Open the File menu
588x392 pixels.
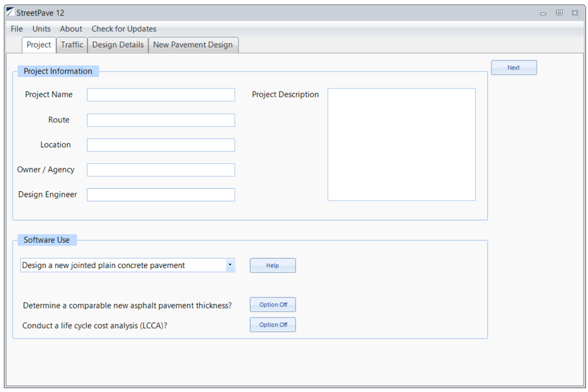(x=17, y=29)
